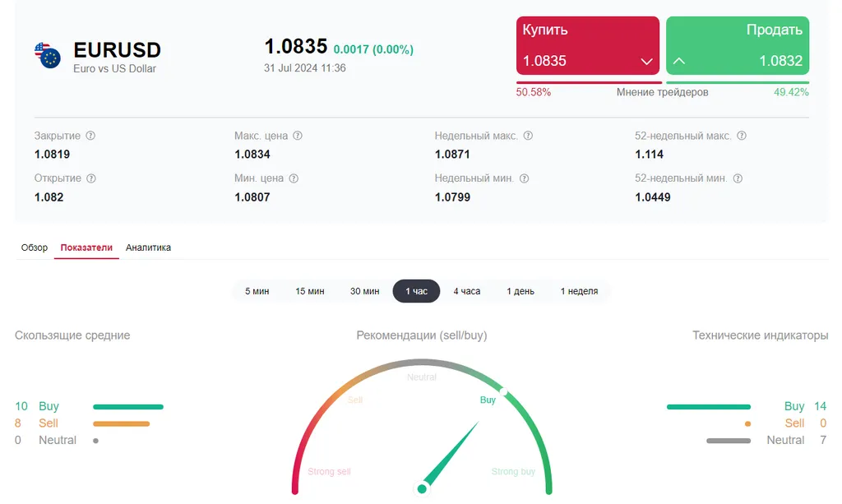Click the Euro vs US Dollar subtitle
The width and height of the screenshot is (842, 504).
click(115, 69)
